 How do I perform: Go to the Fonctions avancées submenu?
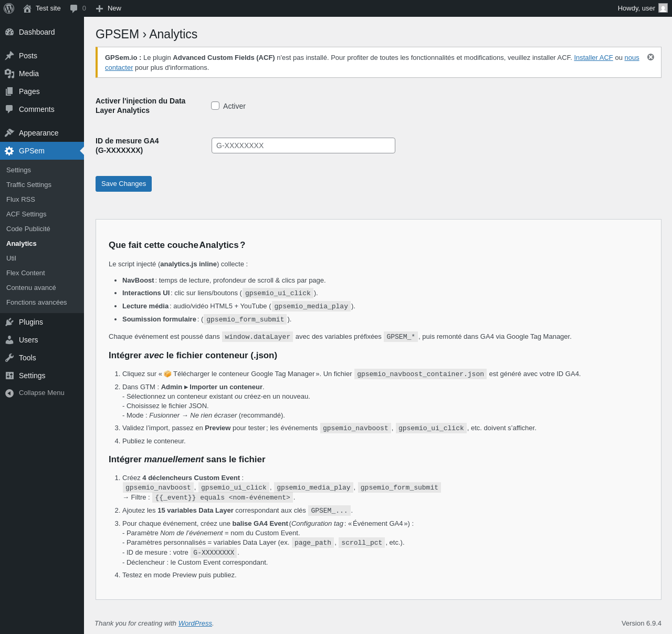point(37,303)
